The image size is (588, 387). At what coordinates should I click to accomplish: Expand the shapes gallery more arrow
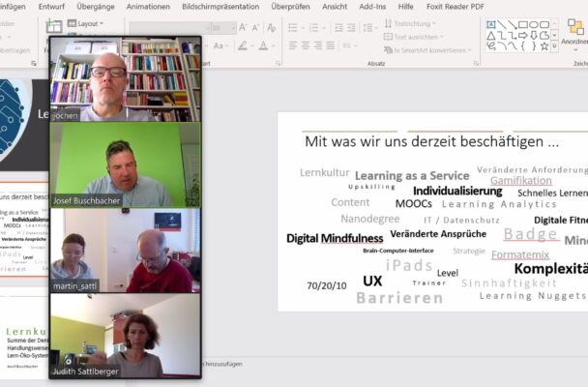(555, 45)
